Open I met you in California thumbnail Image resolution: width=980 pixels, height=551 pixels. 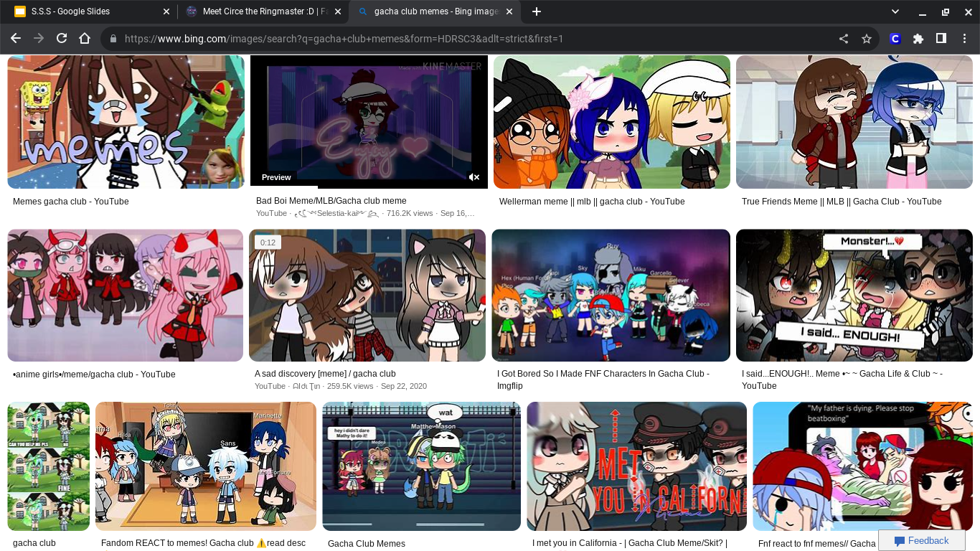[x=636, y=466]
